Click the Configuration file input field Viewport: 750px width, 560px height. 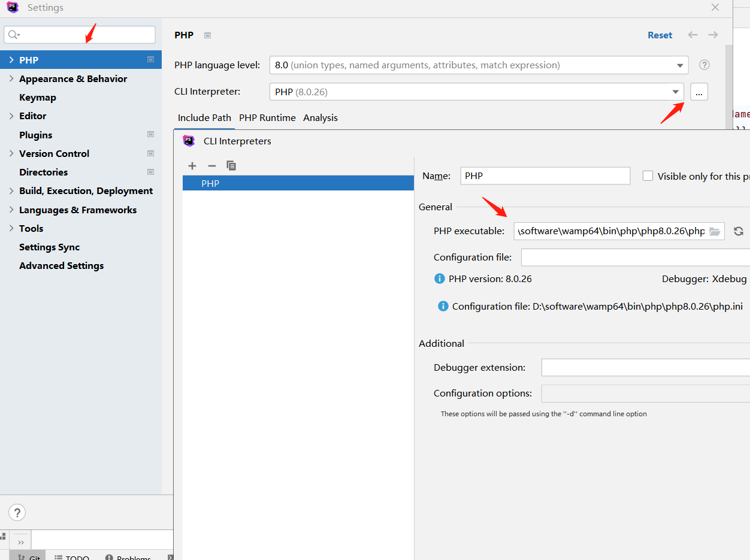636,258
